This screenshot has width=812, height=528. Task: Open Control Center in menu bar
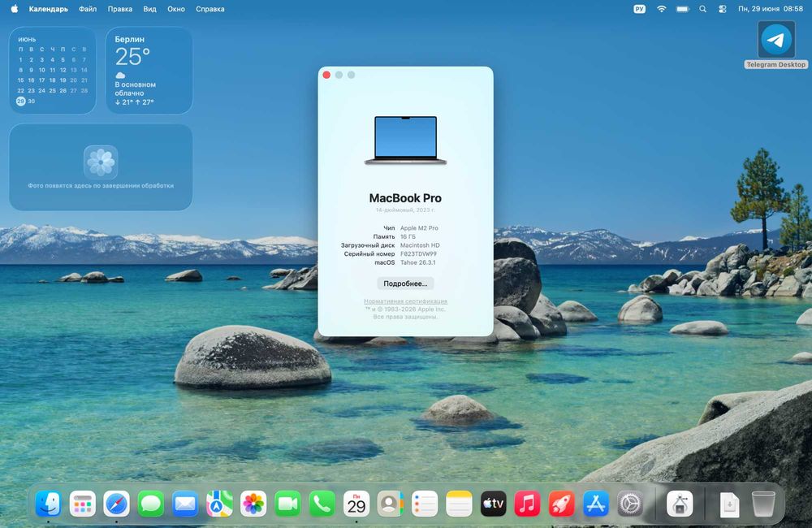[x=723, y=9]
